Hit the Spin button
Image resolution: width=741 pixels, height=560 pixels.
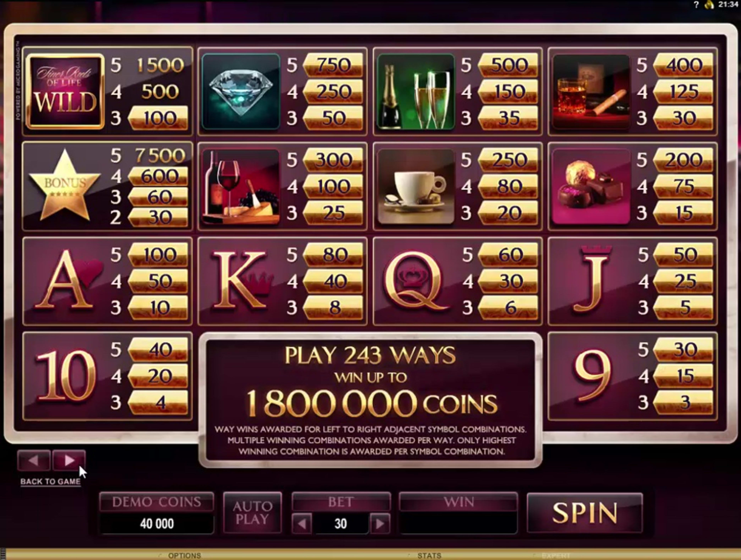(x=585, y=513)
